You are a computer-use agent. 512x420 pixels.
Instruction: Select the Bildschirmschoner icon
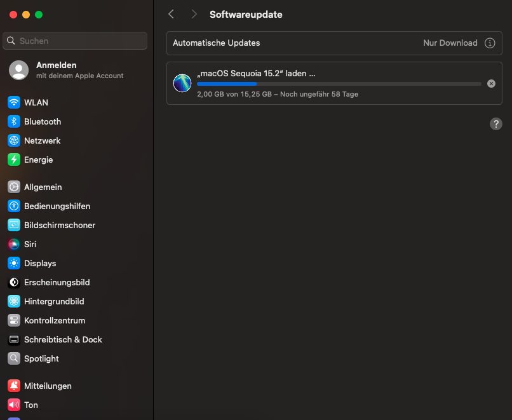tap(14, 225)
